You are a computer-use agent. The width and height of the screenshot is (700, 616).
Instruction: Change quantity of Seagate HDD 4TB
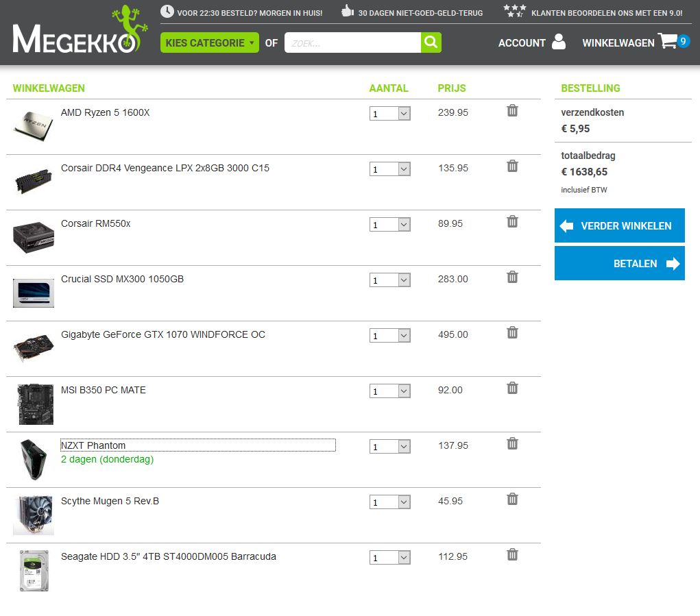point(389,558)
